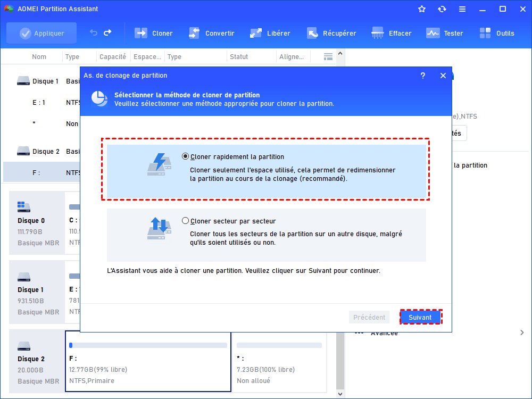This screenshot has width=532, height=399.
Task: Click the favorites star icon in title bar
Action: pyautogui.click(x=422, y=9)
